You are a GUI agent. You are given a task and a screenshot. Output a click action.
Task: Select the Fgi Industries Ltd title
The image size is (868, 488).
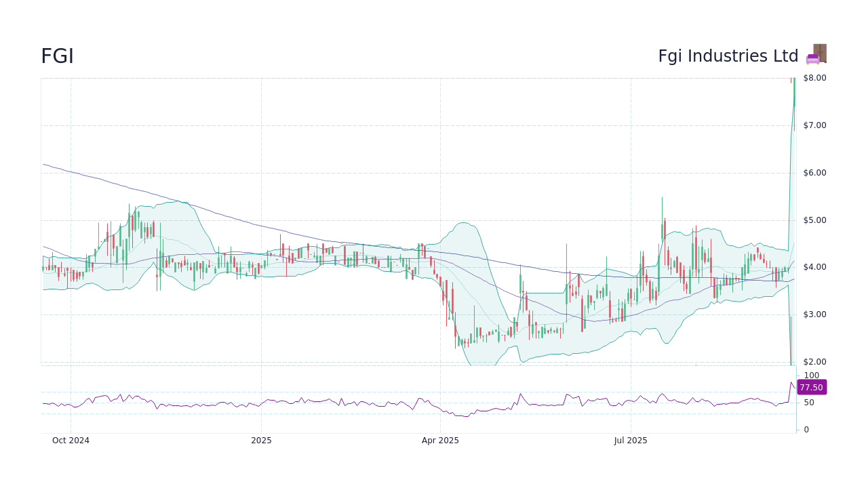(x=728, y=56)
